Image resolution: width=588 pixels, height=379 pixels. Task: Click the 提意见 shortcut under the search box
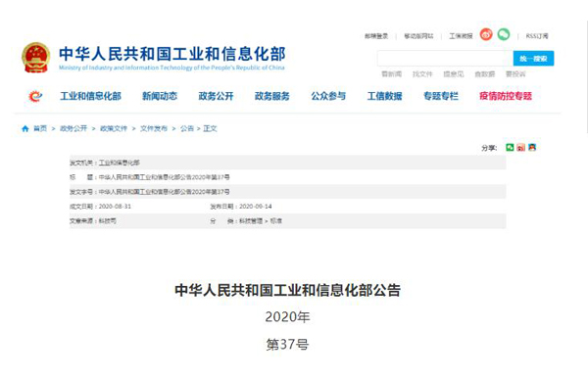click(454, 74)
